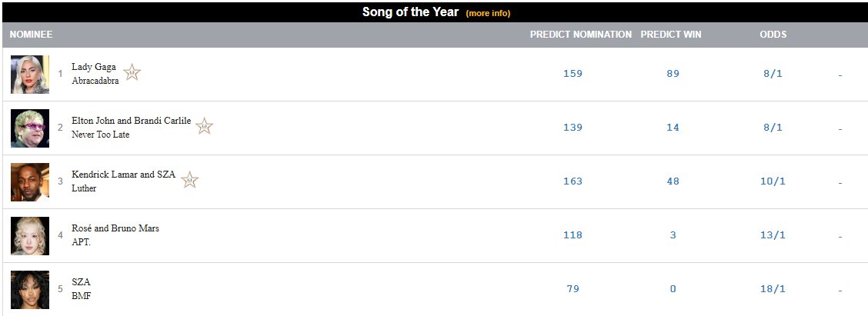
Task: Click the Predict Nomination column header
Action: [x=581, y=35]
